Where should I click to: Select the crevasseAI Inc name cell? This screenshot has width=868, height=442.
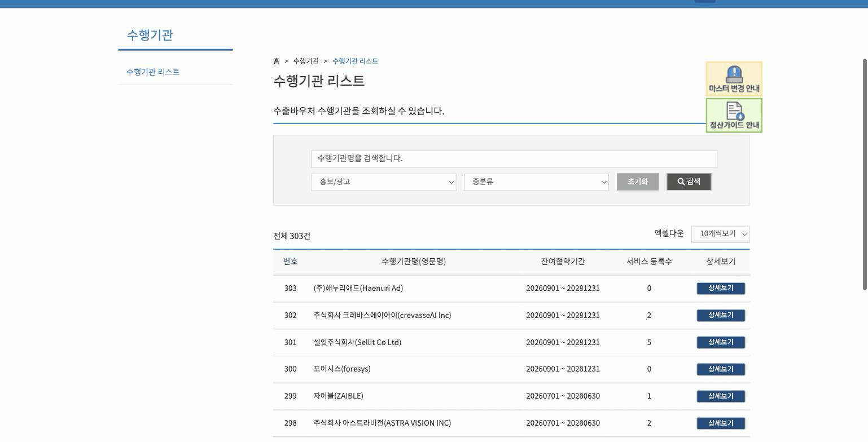382,315
